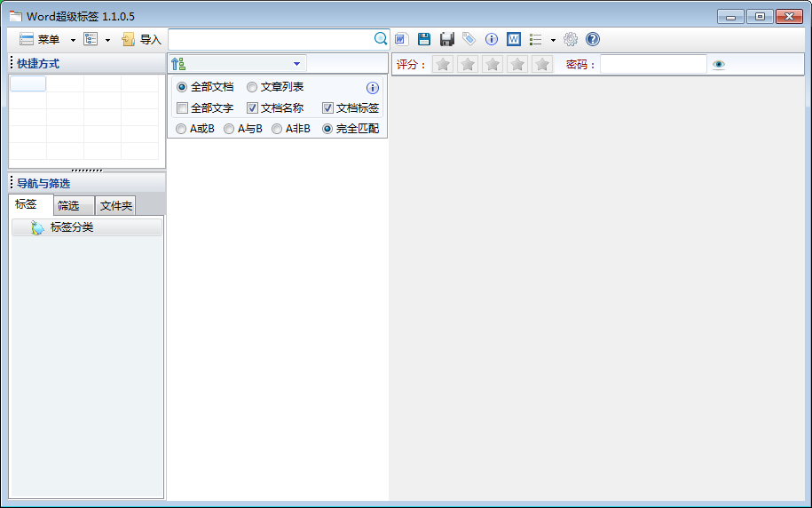Open help via the question mark icon
Image resolution: width=812 pixels, height=508 pixels.
(x=593, y=39)
